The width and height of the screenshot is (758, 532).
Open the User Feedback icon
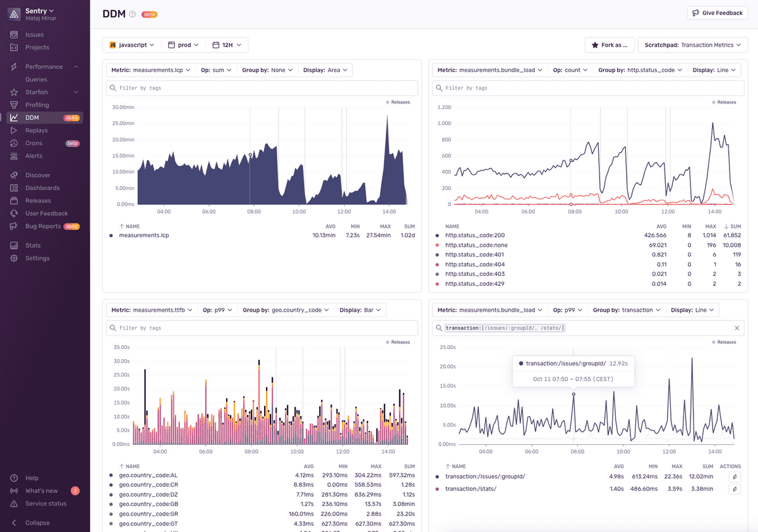(x=14, y=213)
